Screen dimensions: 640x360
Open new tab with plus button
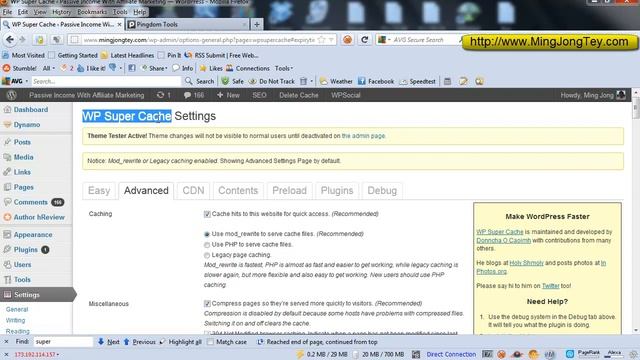point(257,24)
